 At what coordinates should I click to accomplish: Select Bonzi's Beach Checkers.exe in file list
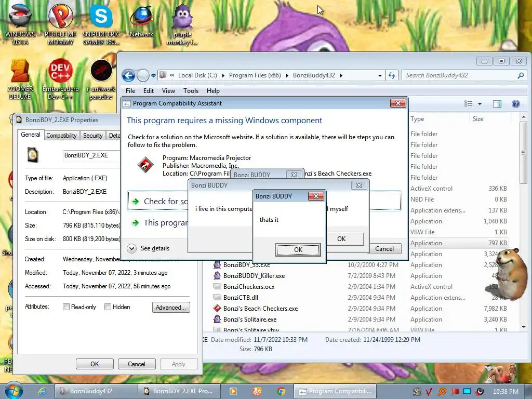point(260,309)
